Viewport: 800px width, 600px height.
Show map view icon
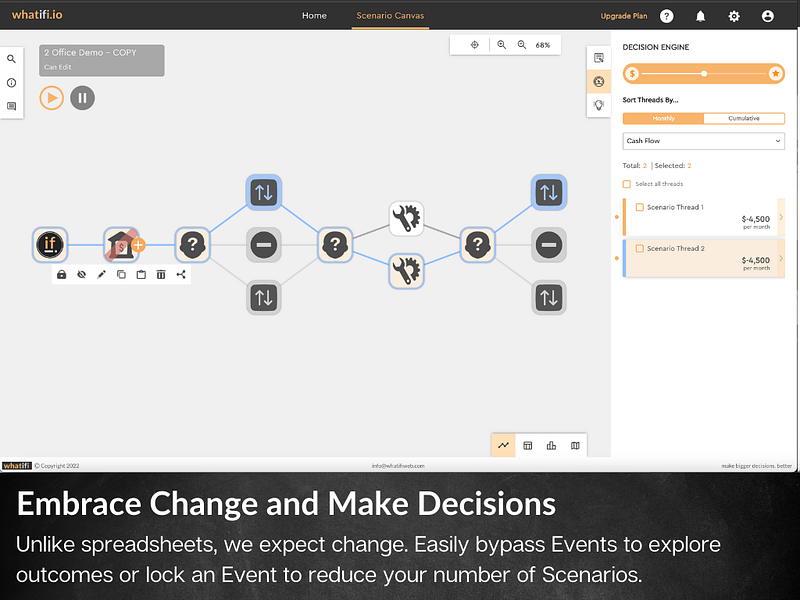tap(575, 445)
